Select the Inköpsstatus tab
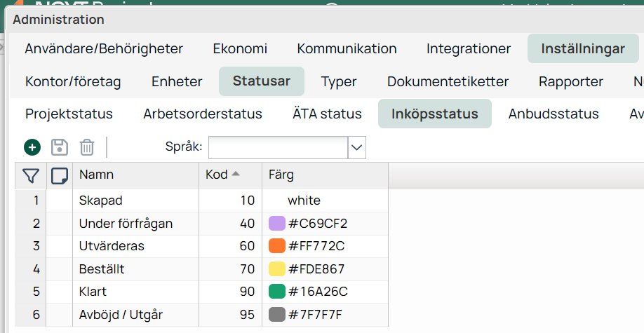Image resolution: width=644 pixels, height=333 pixels. click(434, 114)
